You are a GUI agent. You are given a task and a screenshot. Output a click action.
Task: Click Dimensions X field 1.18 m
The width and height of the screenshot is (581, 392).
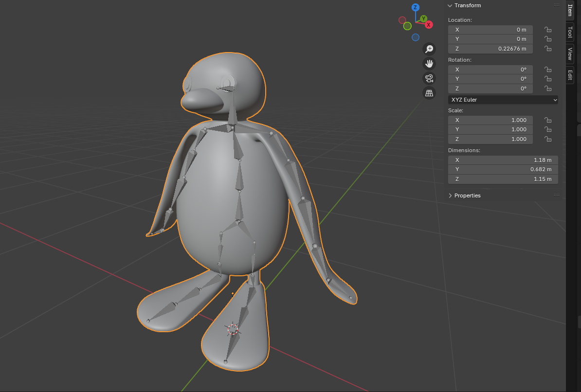coord(503,160)
